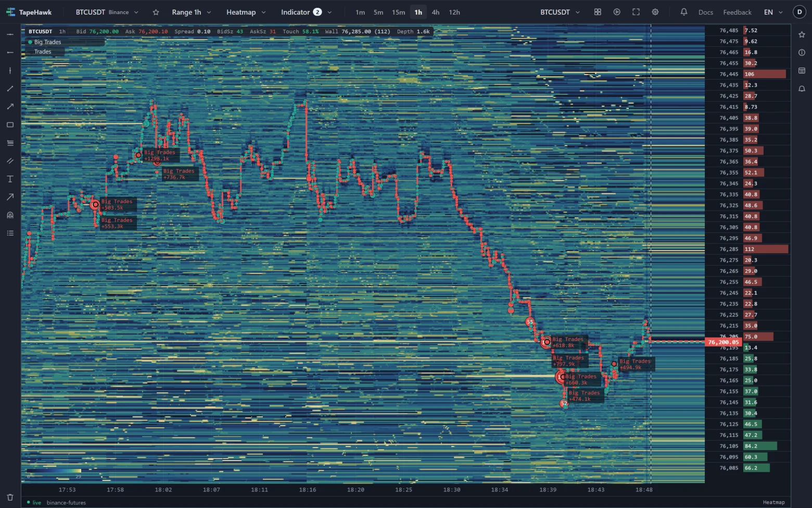Viewport: 812px width, 508px height.
Task: Switch to the 5m timeframe
Action: tap(378, 12)
